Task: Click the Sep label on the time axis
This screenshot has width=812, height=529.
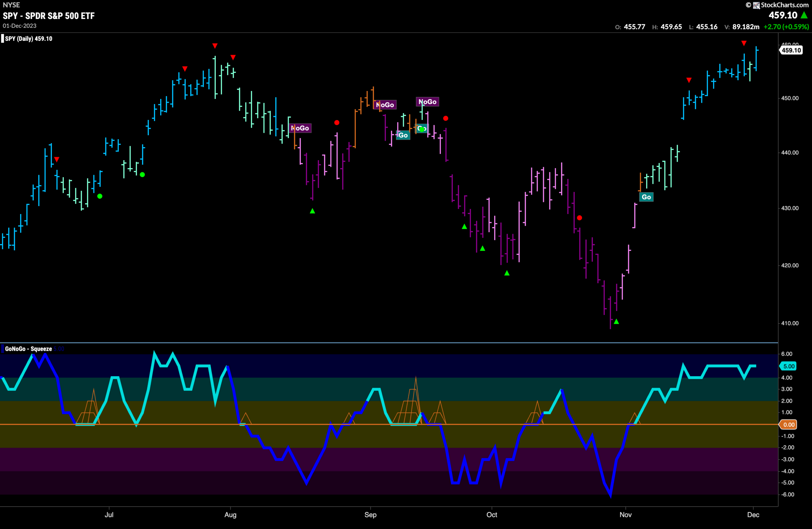Action: coord(370,515)
